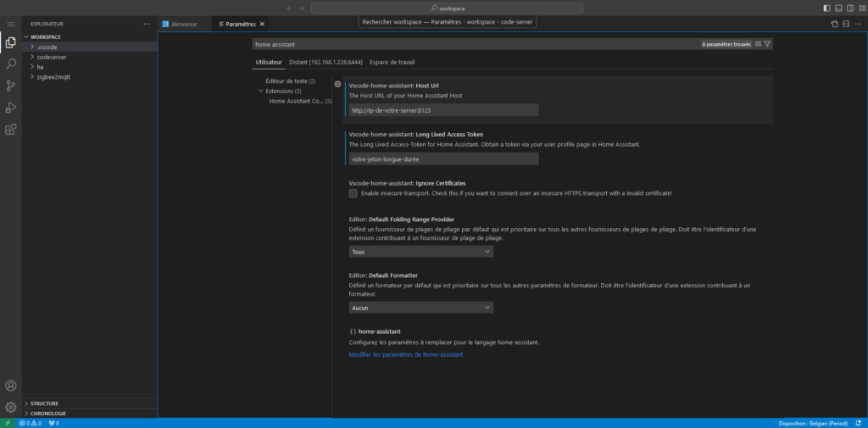Open Explorer panel ellipsis actions
Viewport: 868px width, 428px height.
147,24
